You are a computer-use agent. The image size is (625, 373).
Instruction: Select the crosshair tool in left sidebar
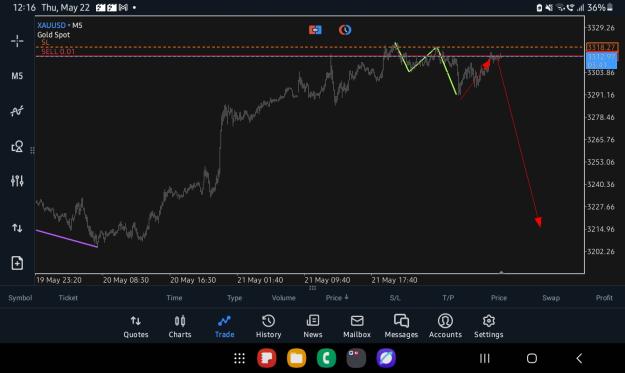(17, 41)
